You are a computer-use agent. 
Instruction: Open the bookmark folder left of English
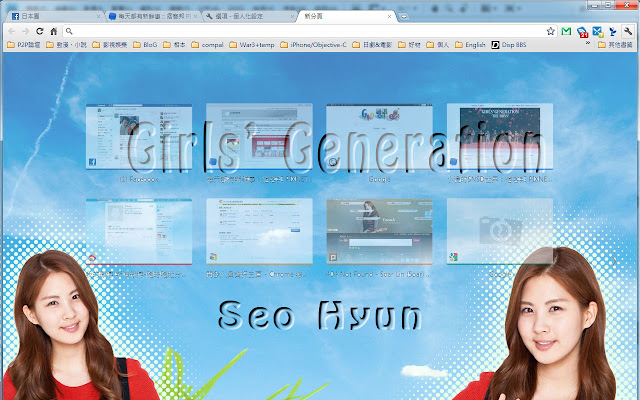click(437, 45)
